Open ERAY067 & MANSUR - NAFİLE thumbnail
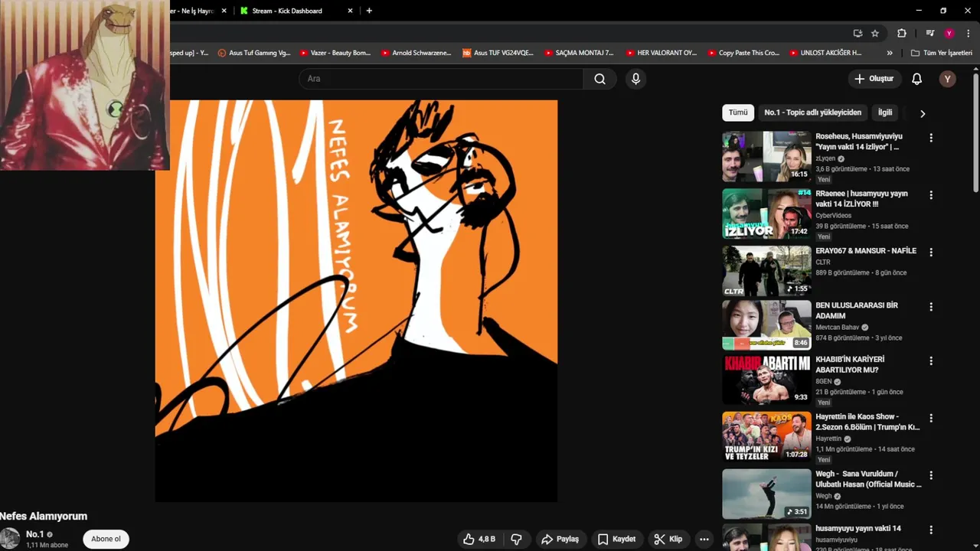Viewport: 980px width, 551px height. [766, 271]
